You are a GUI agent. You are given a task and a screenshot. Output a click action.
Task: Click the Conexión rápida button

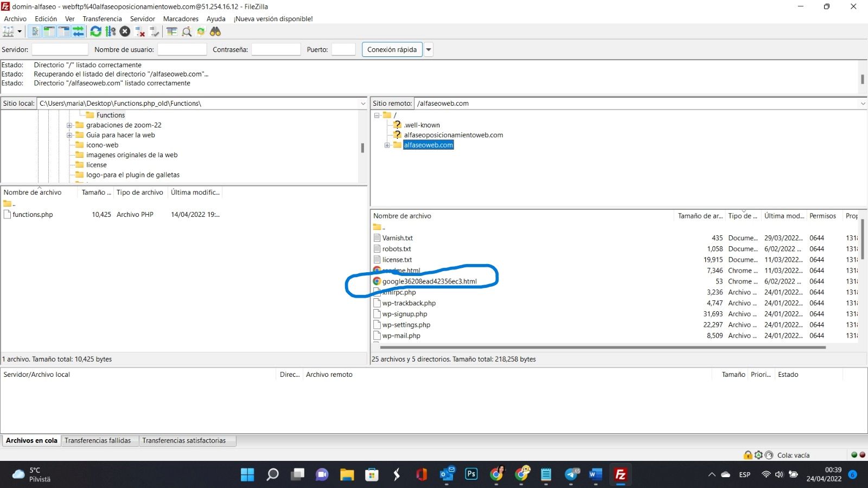[392, 49]
